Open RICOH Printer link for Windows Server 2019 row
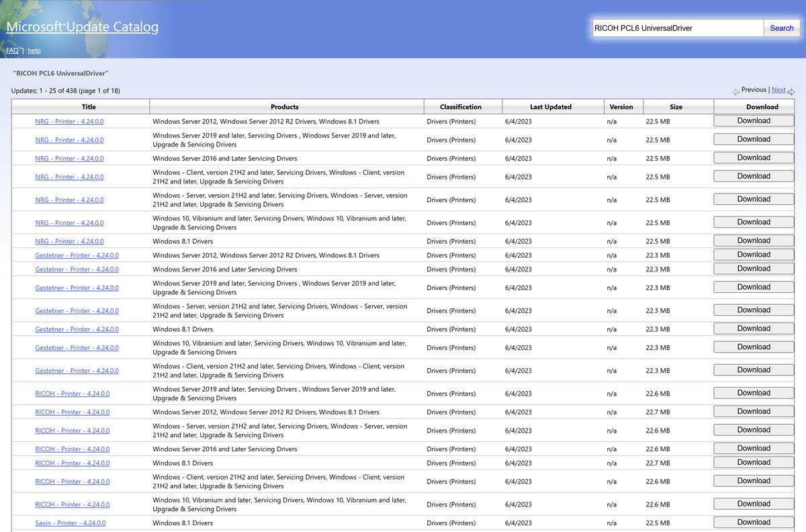806x532 pixels. (73, 394)
